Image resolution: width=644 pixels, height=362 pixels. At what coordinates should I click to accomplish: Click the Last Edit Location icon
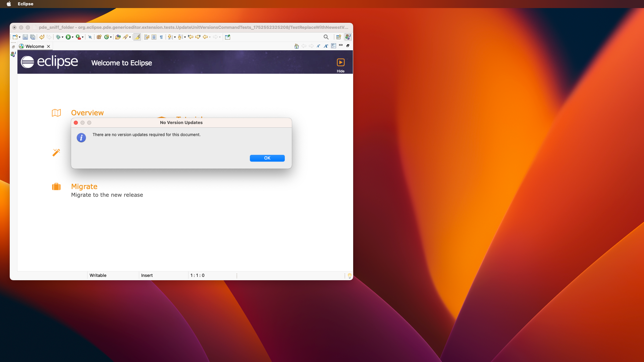tap(191, 37)
